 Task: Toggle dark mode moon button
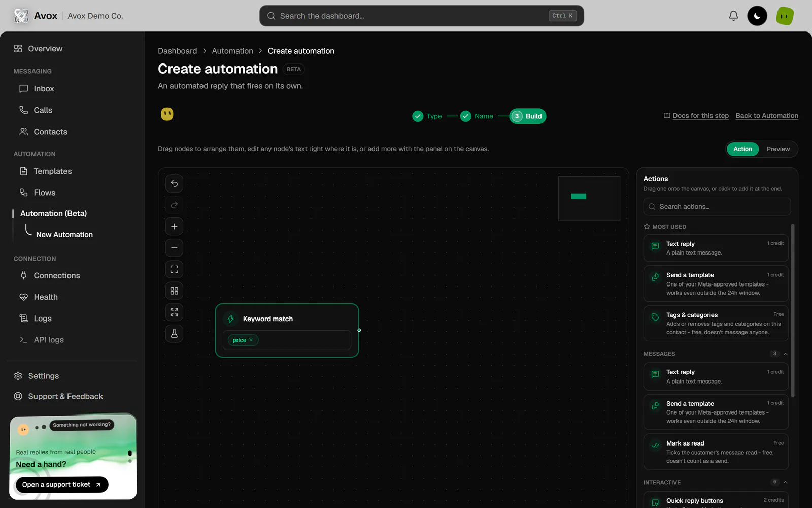757,16
